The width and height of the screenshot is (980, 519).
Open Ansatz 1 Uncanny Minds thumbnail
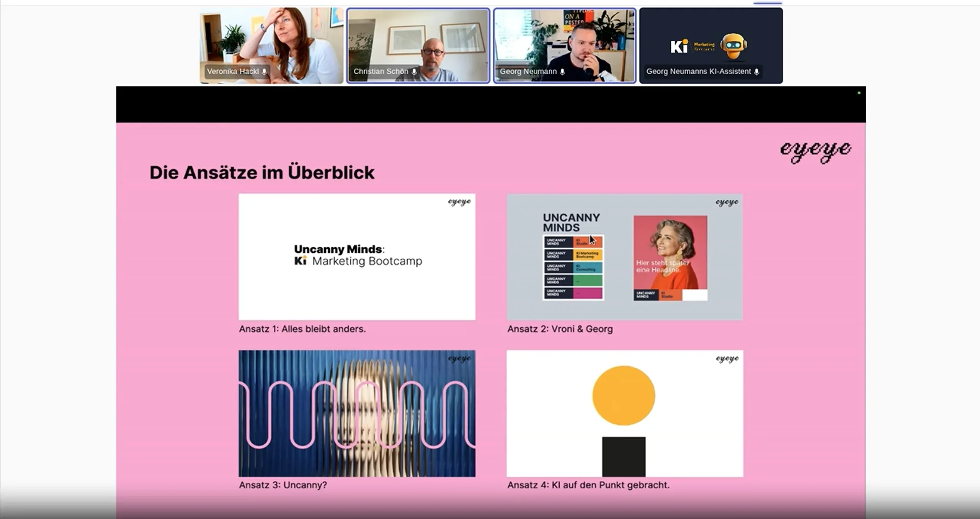tap(357, 257)
